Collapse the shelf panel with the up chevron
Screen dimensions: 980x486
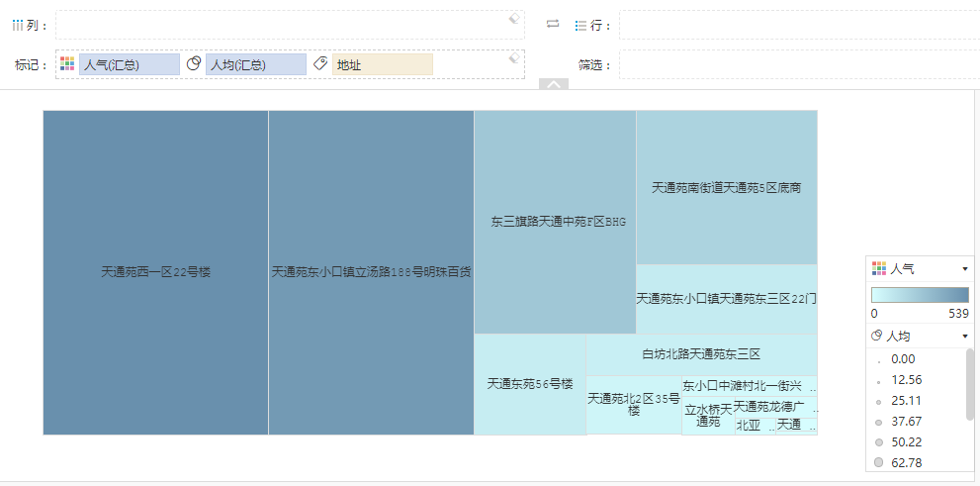(554, 84)
